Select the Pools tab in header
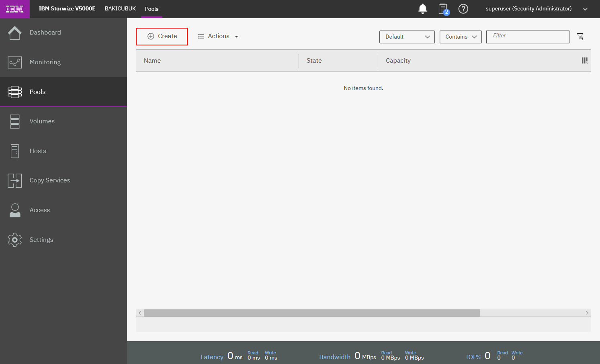 (x=152, y=9)
